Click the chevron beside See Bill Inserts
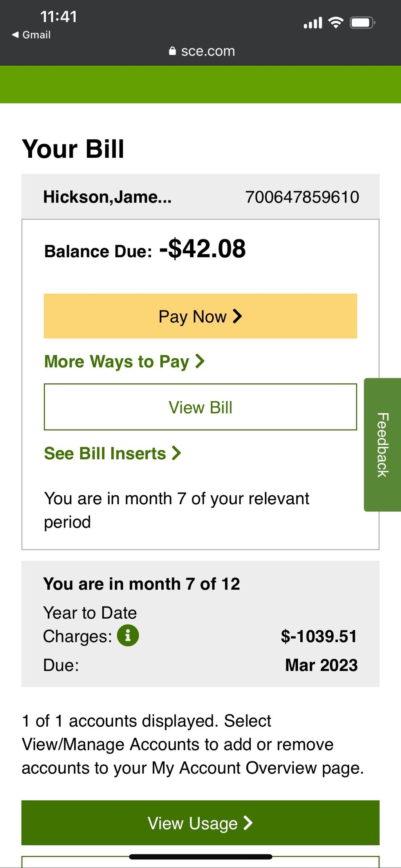Image resolution: width=401 pixels, height=868 pixels. [177, 453]
